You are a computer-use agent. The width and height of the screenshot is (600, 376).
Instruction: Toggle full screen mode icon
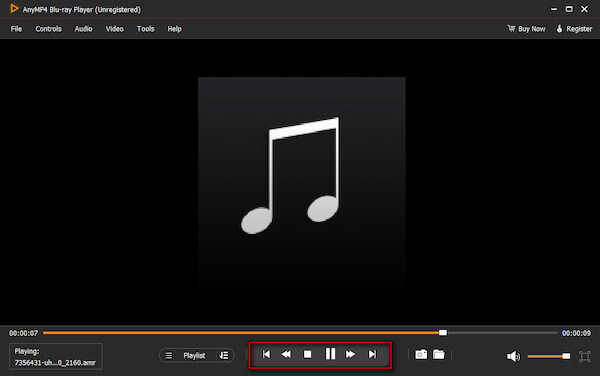(x=585, y=356)
